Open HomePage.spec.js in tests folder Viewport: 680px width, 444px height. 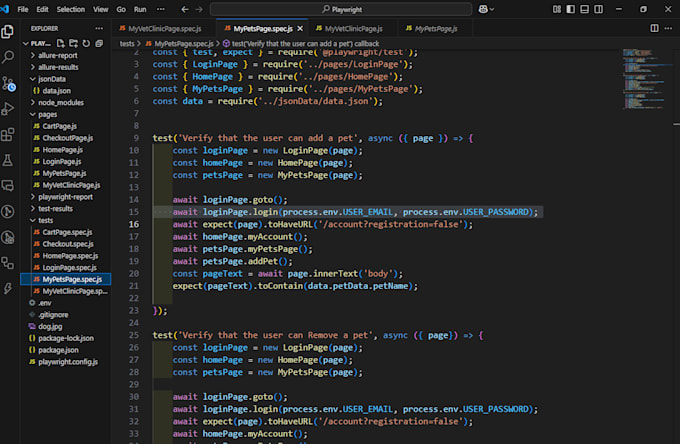(70, 256)
